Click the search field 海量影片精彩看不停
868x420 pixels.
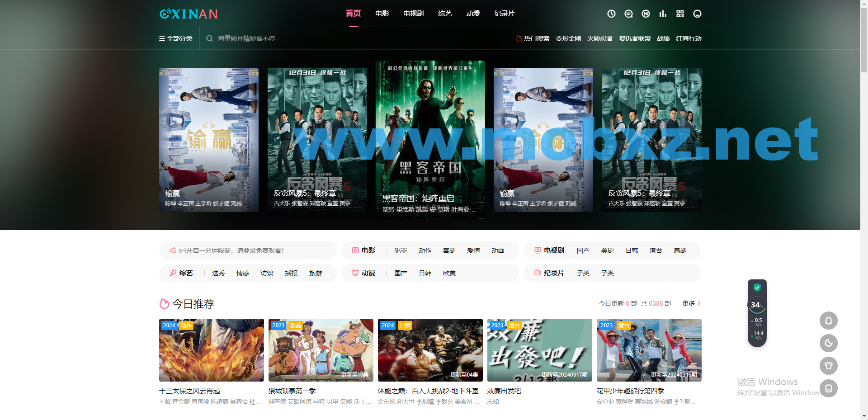[246, 38]
